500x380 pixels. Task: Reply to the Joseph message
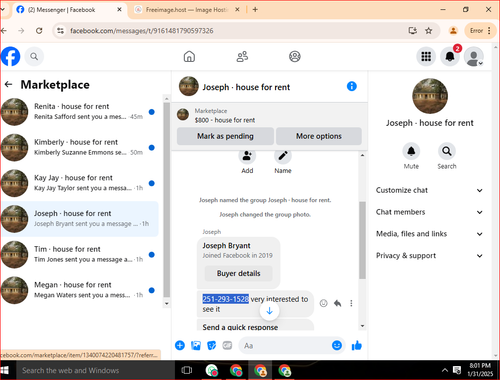[x=338, y=303]
